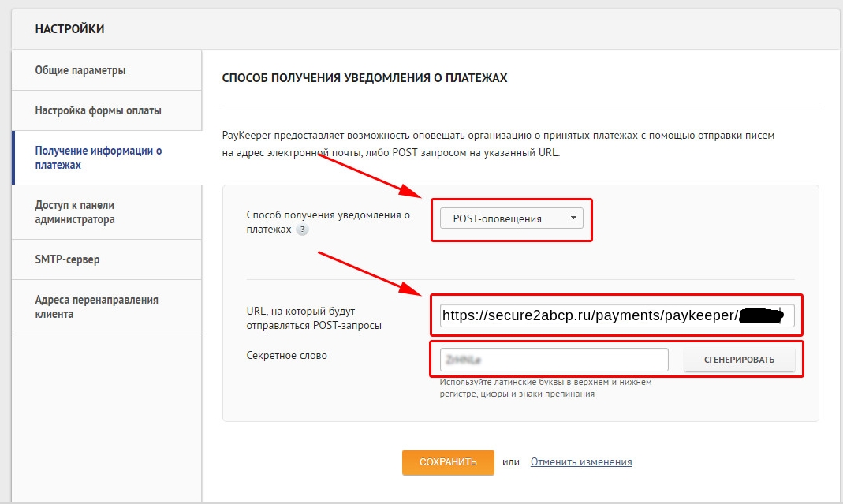Click the Отменить изменения link
The image size is (843, 504).
click(581, 462)
